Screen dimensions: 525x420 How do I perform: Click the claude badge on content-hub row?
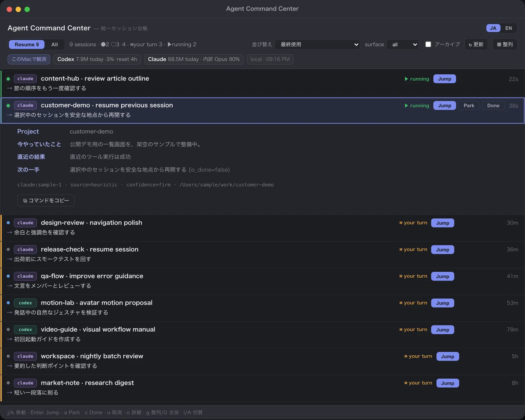coord(25,79)
